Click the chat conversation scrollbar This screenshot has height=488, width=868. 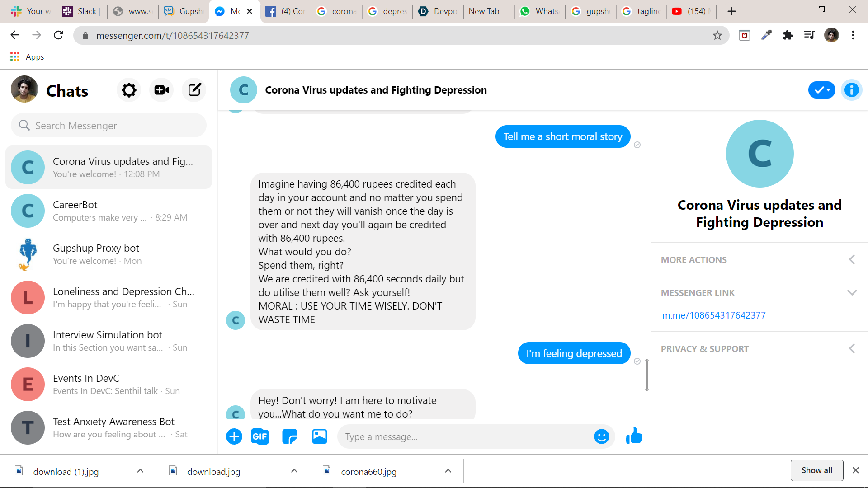tap(647, 375)
